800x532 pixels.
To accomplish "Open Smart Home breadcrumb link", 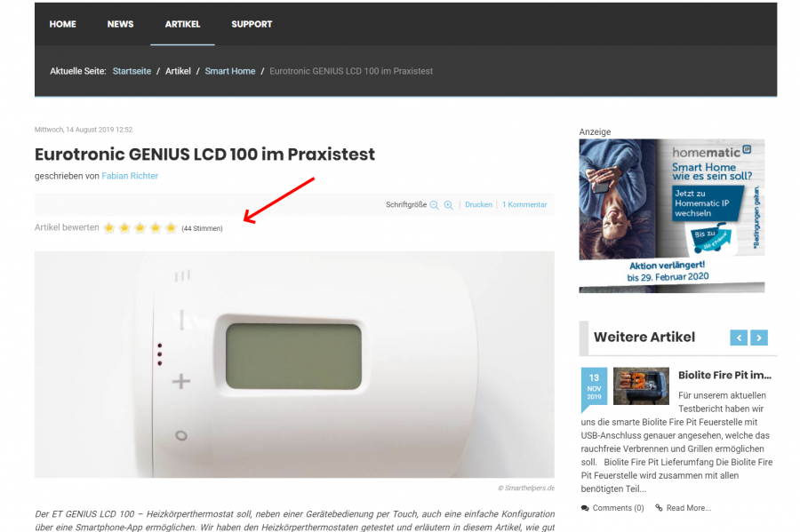I will click(230, 71).
